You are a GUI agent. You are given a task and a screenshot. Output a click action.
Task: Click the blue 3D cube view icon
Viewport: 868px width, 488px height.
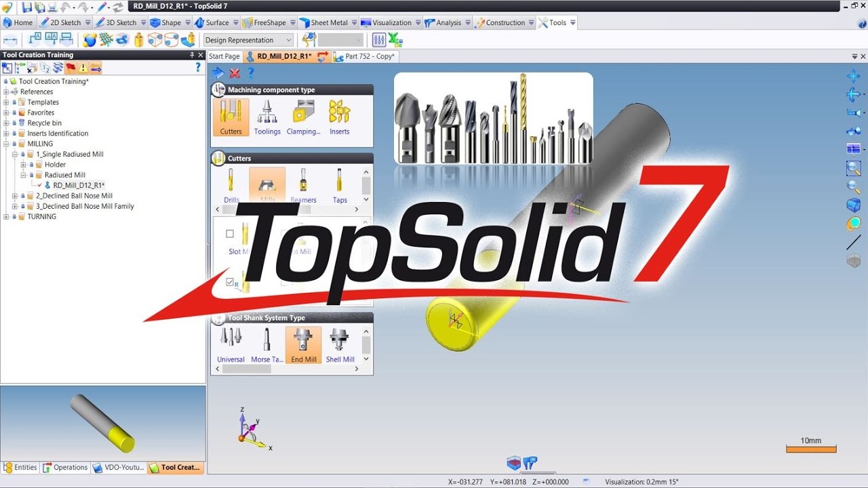854,205
